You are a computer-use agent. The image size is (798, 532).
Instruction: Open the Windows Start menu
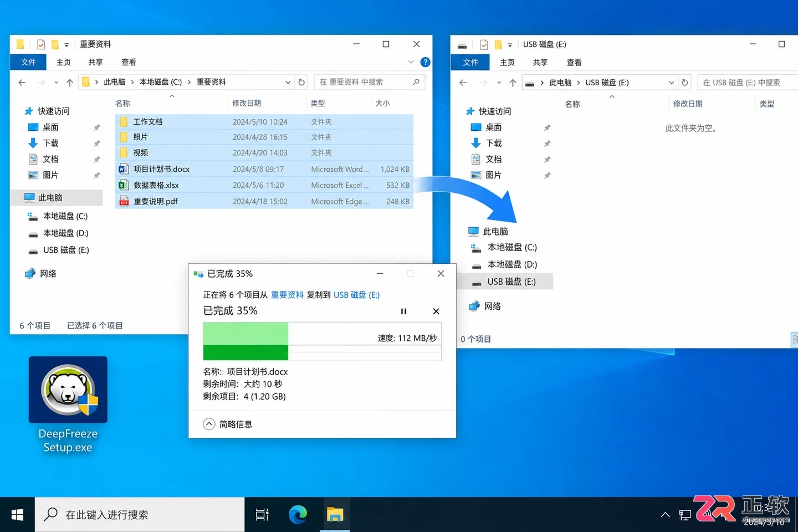coord(17,515)
